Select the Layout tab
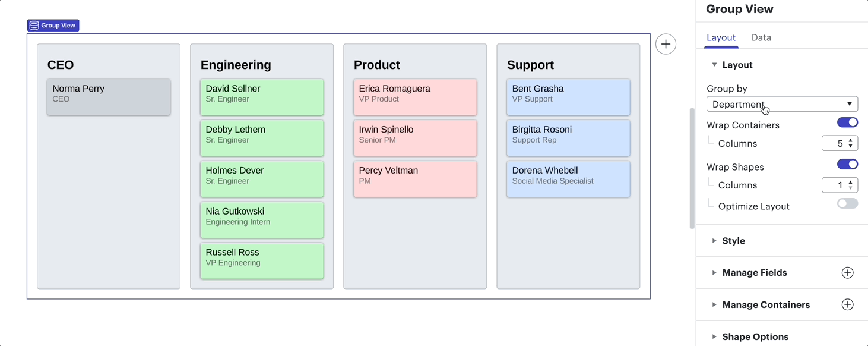Viewport: 868px width, 346px height. pyautogui.click(x=721, y=37)
